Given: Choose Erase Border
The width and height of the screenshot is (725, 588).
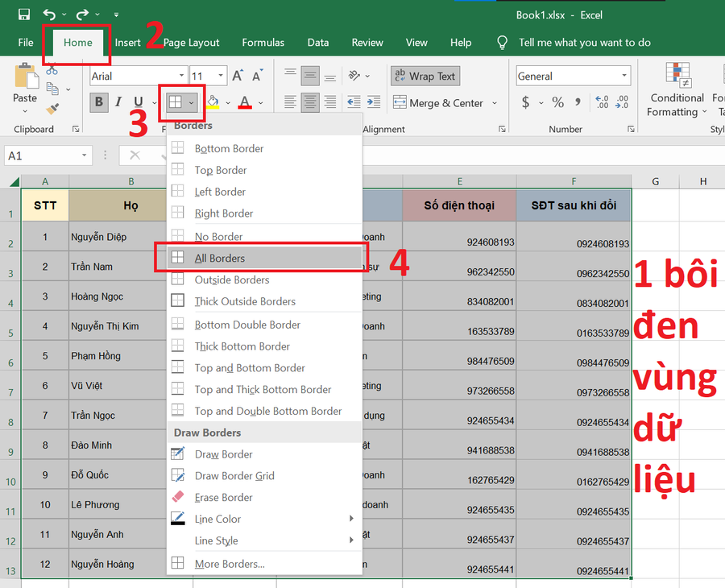Looking at the screenshot, I should tap(264, 498).
